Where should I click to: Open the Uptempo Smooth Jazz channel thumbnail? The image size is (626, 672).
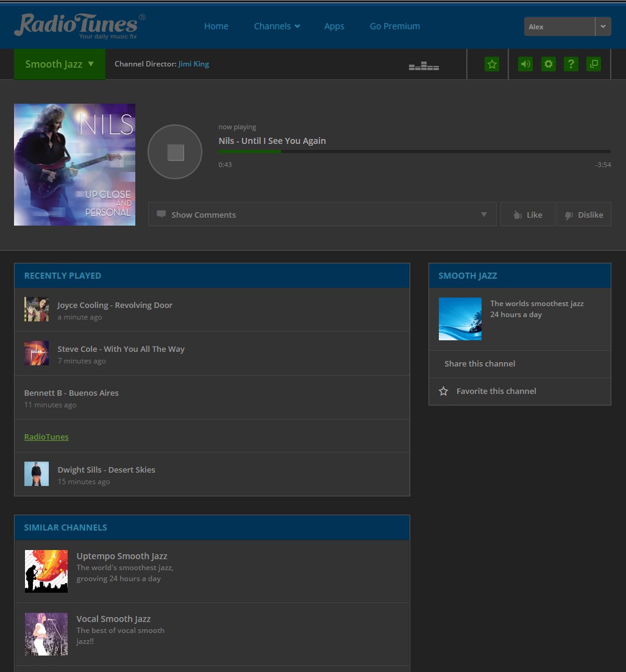click(46, 571)
